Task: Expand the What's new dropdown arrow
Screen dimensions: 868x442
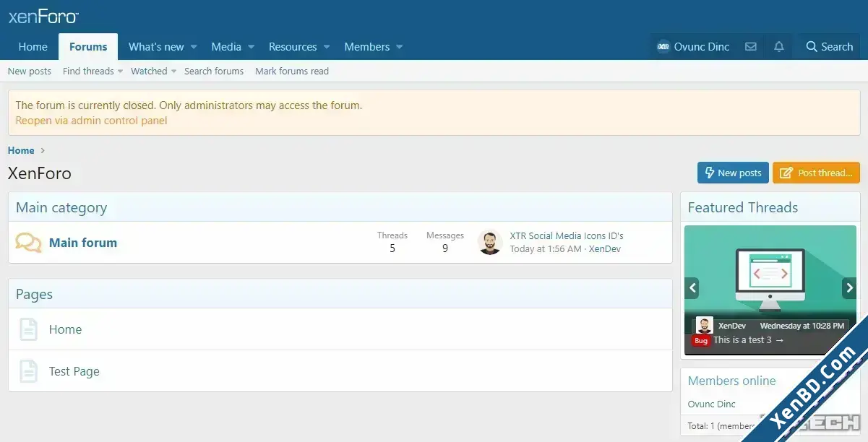Action: tap(194, 47)
